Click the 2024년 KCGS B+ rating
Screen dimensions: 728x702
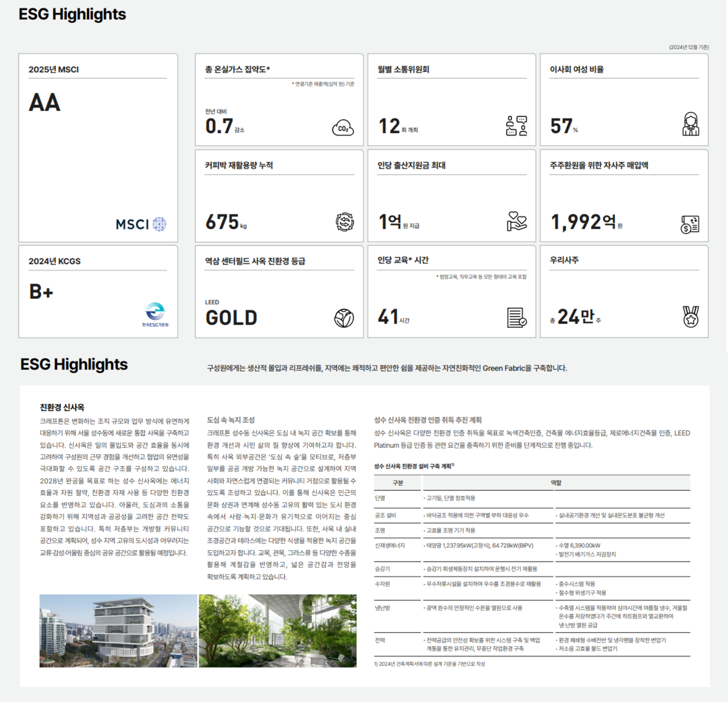(x=41, y=292)
